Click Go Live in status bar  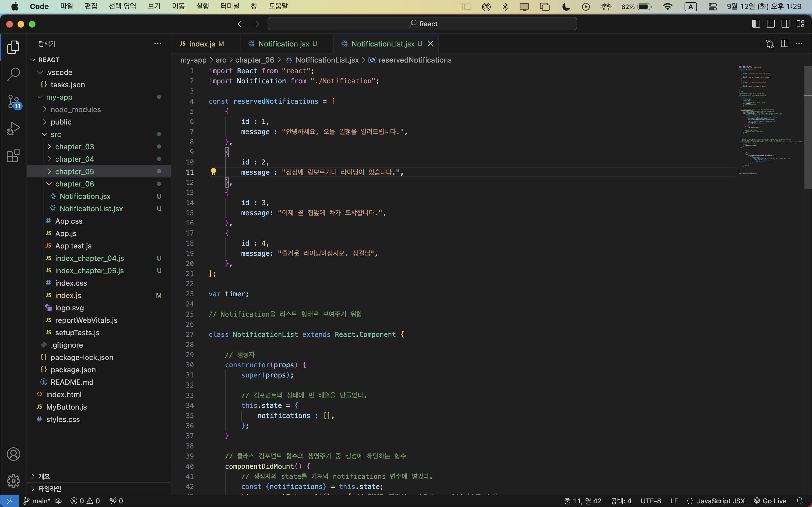(770, 501)
